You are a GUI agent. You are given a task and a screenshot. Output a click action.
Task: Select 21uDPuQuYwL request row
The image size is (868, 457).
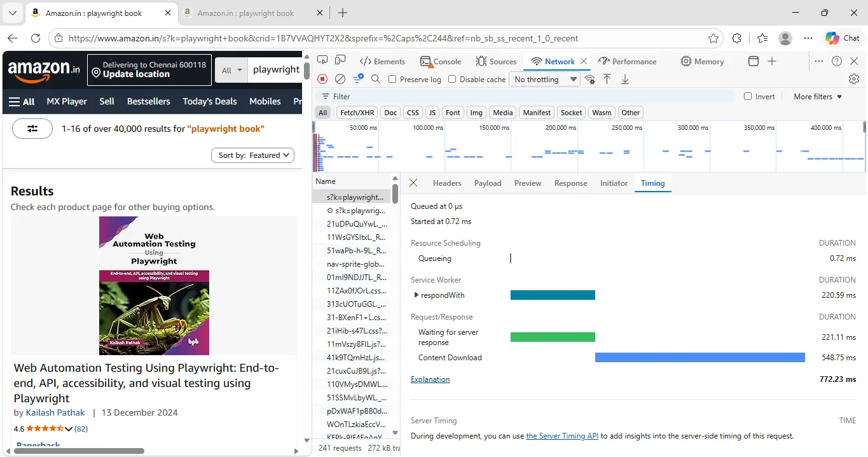[x=352, y=224]
